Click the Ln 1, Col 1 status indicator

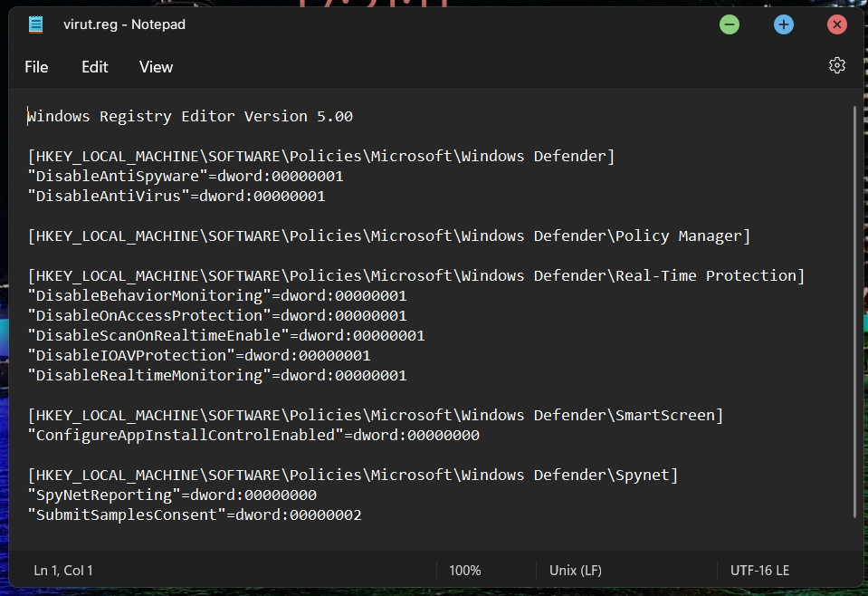(63, 570)
